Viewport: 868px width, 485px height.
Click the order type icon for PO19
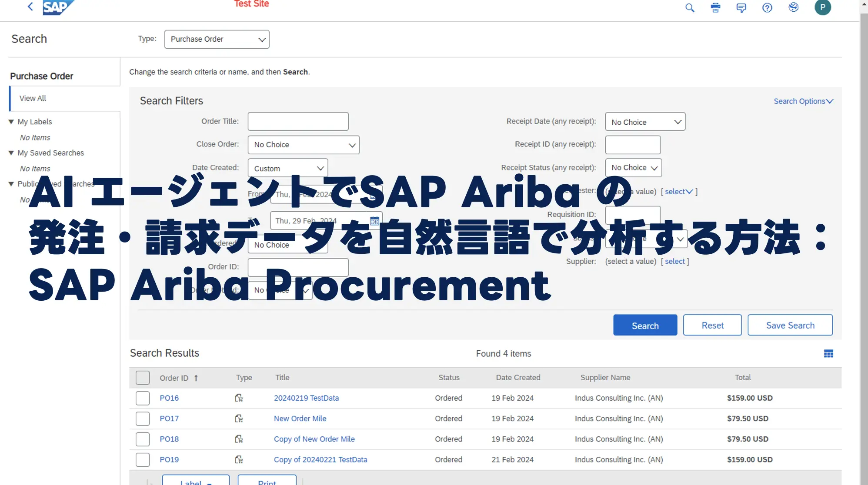tap(239, 459)
